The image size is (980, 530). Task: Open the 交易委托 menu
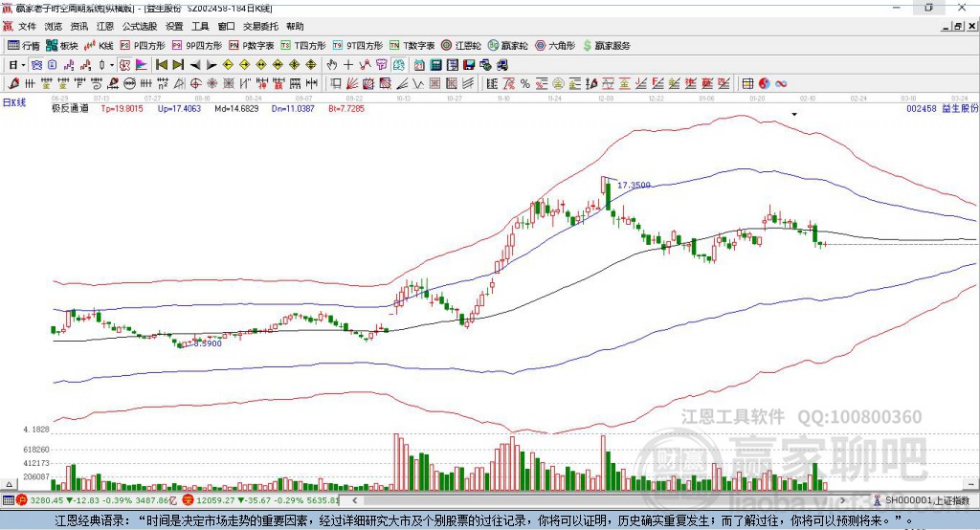[260, 26]
